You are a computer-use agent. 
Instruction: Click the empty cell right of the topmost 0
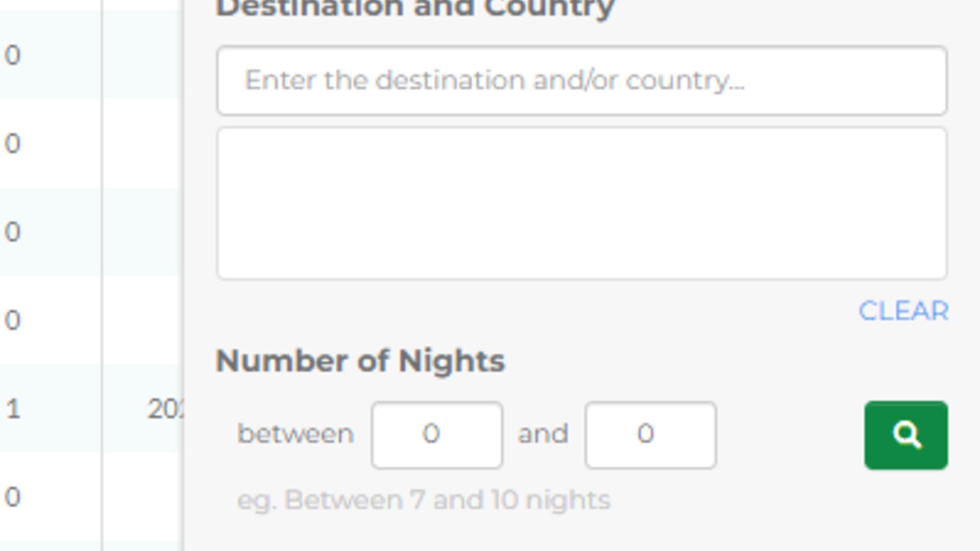(142, 55)
